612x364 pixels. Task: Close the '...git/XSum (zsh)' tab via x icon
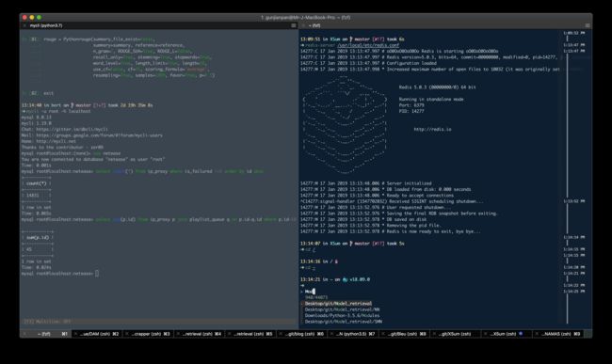pos(434,334)
